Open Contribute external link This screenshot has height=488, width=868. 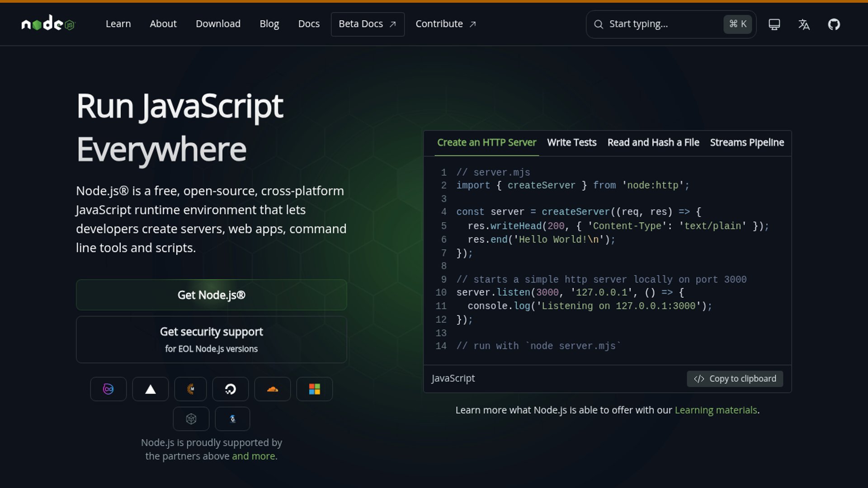point(446,24)
